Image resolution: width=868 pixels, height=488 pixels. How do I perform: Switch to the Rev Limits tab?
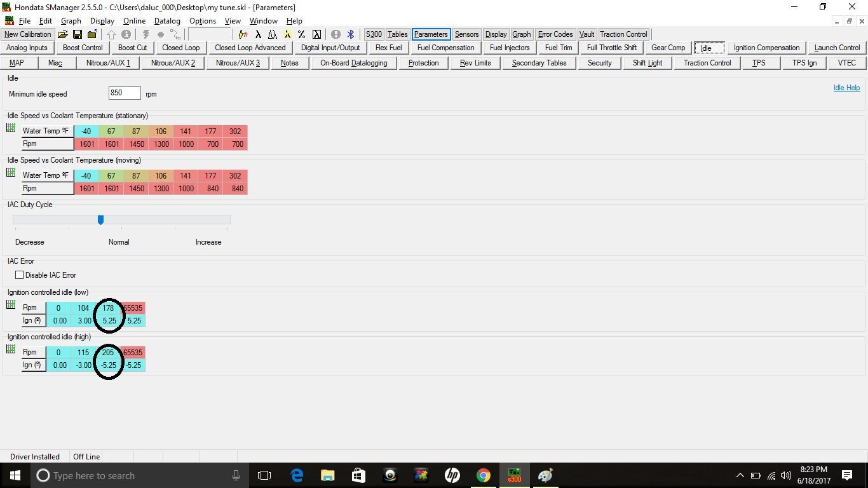(x=475, y=63)
